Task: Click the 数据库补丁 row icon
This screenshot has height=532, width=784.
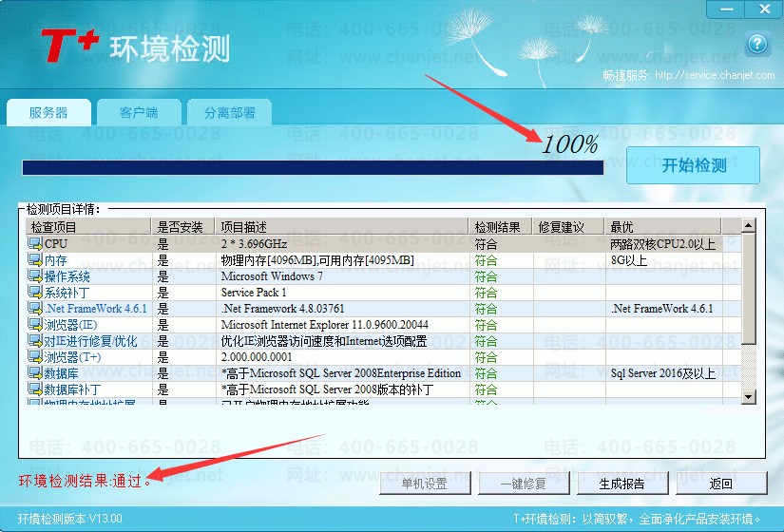Action: (x=35, y=389)
